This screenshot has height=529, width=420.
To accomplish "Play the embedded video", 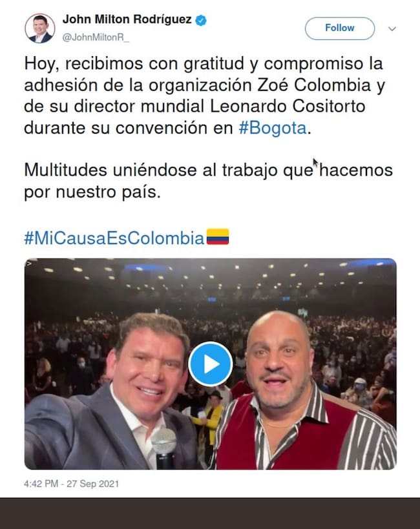I will click(x=211, y=364).
